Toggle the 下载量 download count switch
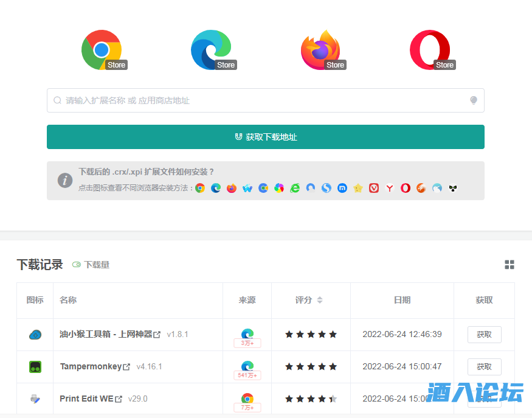Image resolution: width=532 pixels, height=418 pixels. [77, 265]
